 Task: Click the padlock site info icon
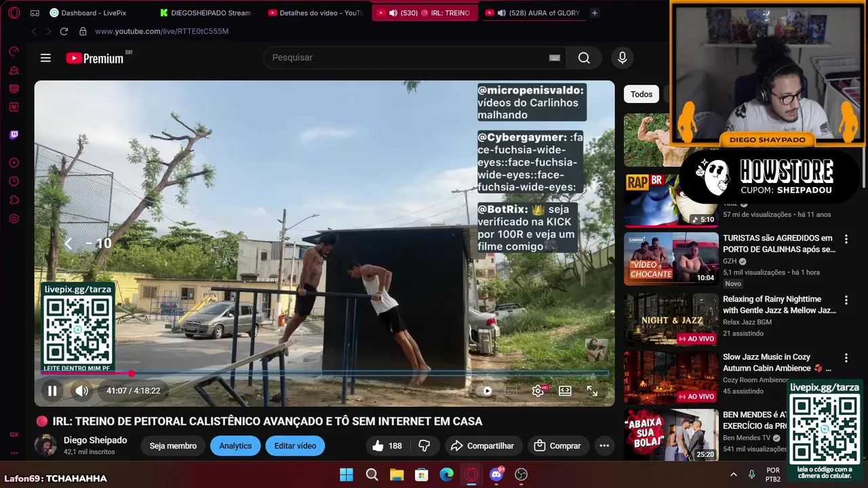coord(83,31)
